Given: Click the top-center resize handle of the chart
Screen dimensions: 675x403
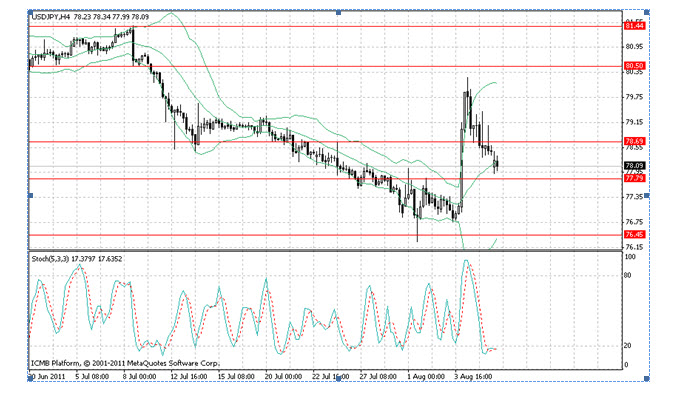Looking at the screenshot, I should pyautogui.click(x=338, y=12).
